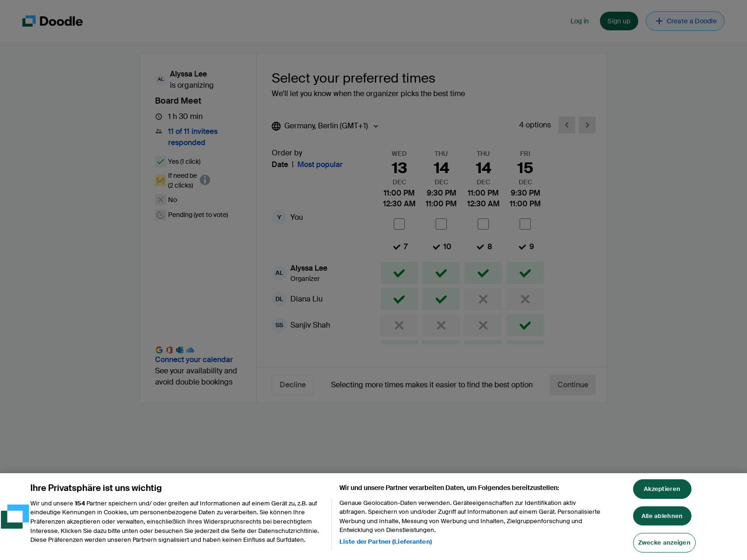Click Sanjiv Shah's Fri 15 vote cell
The width and height of the screenshot is (747, 560).
pyautogui.click(x=525, y=325)
